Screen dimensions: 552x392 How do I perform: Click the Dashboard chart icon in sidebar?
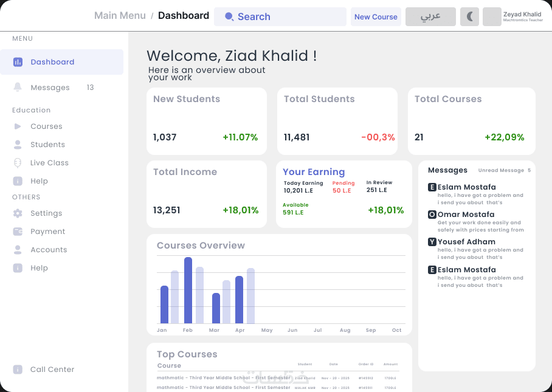pos(18,62)
